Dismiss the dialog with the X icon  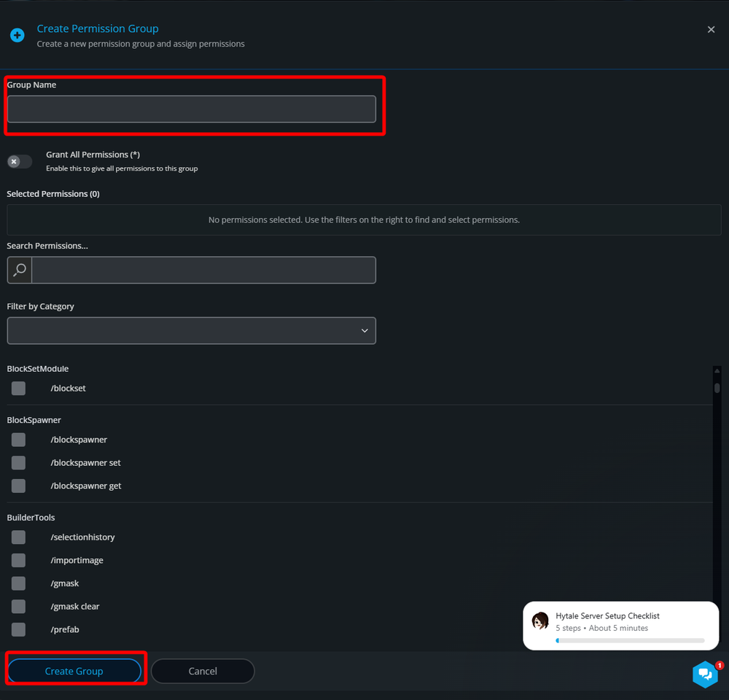point(711,29)
